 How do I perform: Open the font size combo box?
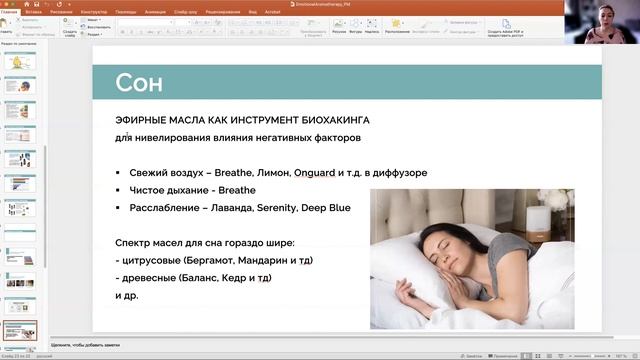click(x=184, y=22)
